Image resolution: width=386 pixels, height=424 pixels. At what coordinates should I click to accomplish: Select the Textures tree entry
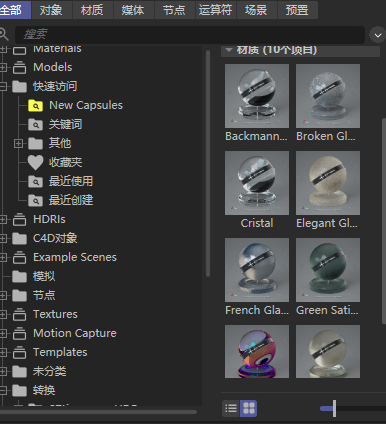(55, 314)
